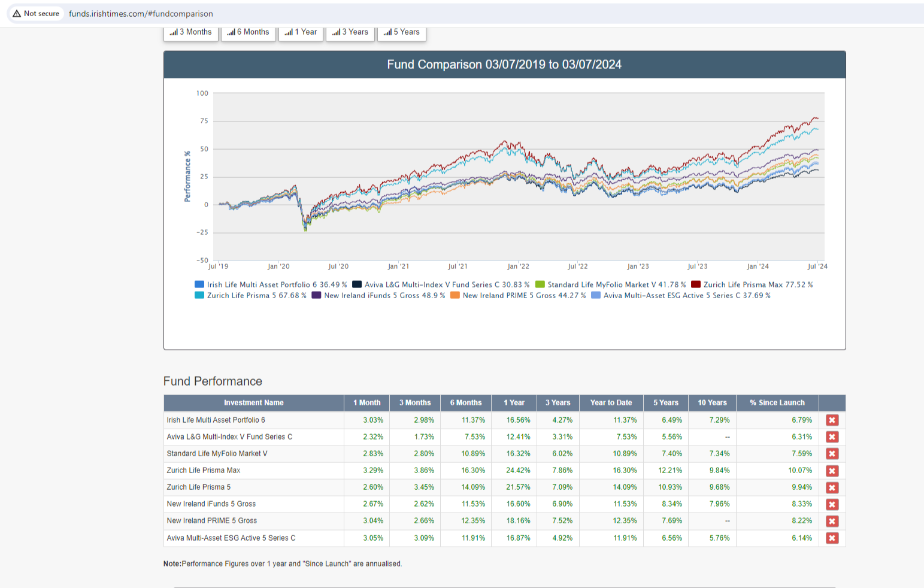Toggle New Ireland PRIME 5 Gross legend
This screenshot has height=588, width=924.
pos(518,296)
